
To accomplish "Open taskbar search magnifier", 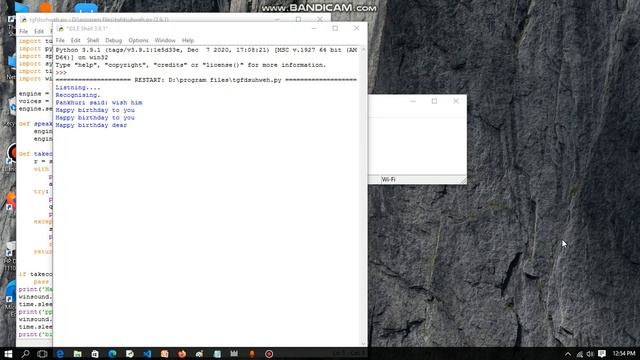I will point(25,353).
